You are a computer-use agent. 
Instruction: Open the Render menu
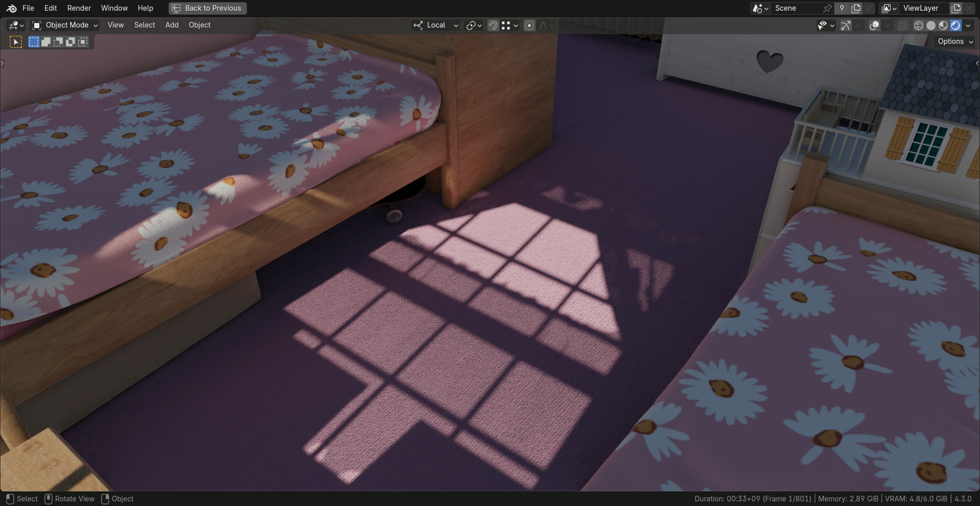(x=79, y=8)
